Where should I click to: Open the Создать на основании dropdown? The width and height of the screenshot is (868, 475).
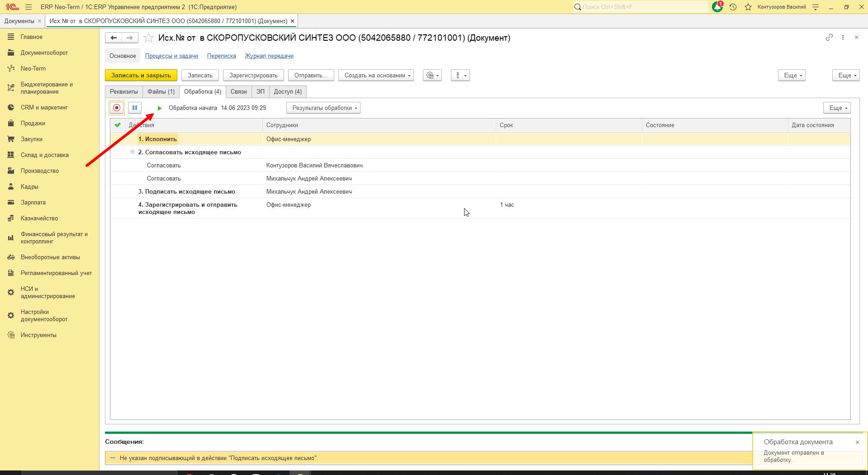pyautogui.click(x=376, y=76)
